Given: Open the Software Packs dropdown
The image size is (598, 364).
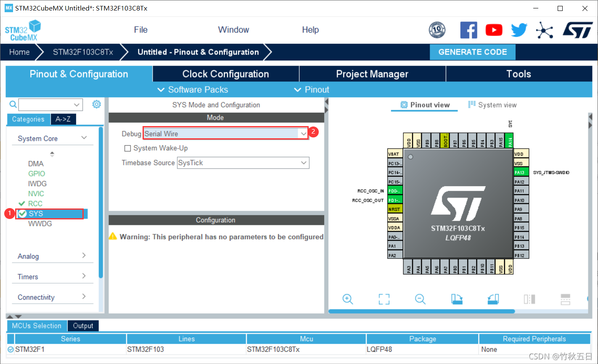Looking at the screenshot, I should pos(193,90).
